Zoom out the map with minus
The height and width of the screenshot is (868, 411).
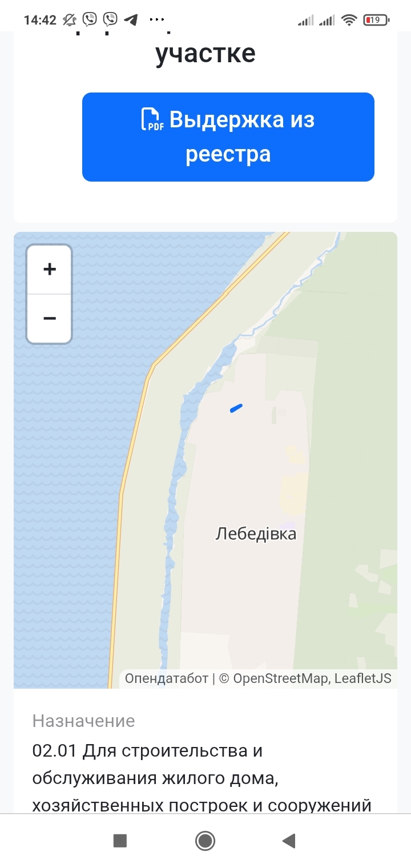click(x=50, y=319)
